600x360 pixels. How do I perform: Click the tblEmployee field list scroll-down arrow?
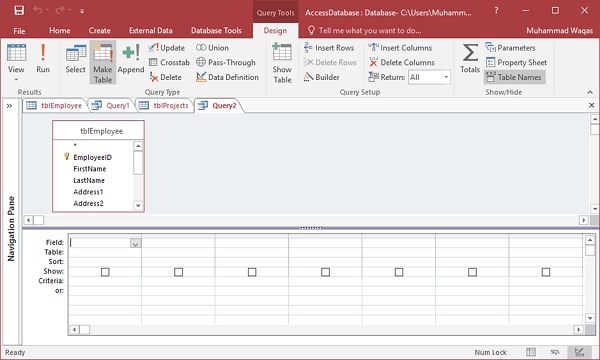(x=139, y=205)
